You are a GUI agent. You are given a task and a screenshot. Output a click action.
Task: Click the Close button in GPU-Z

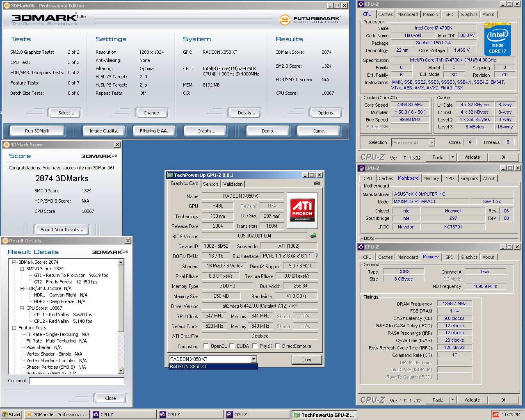coord(307,360)
